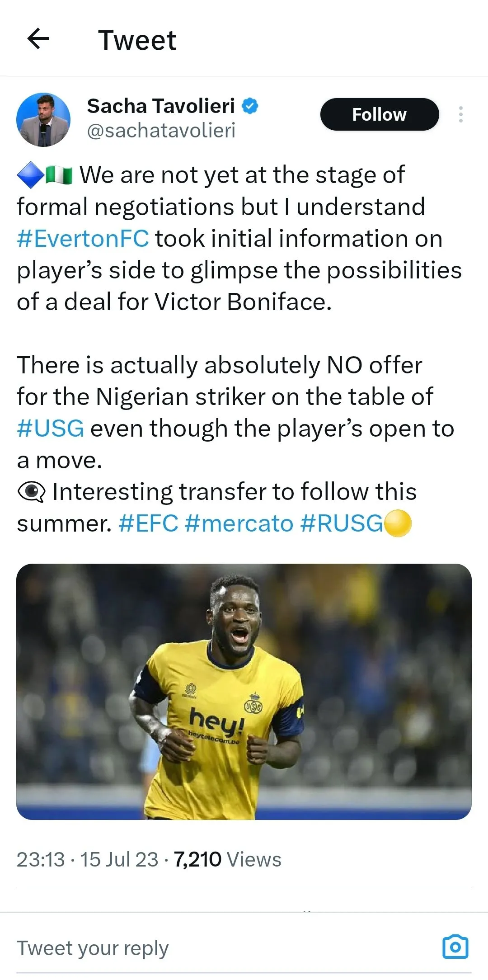Tap the Nigerian flag emoji
The width and height of the screenshot is (488, 980).
(x=59, y=175)
